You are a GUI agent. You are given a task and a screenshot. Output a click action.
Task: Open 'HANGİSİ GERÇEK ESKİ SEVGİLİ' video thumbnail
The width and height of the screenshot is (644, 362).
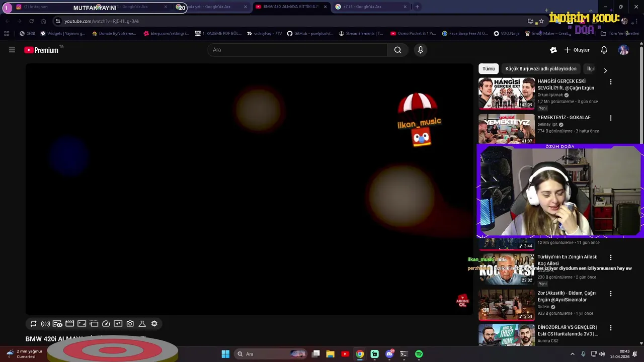[507, 94]
